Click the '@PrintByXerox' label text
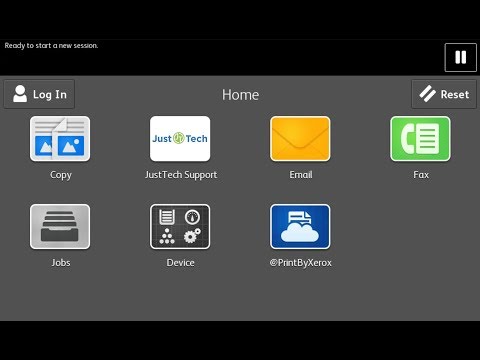This screenshot has height=360, width=480. point(301,263)
